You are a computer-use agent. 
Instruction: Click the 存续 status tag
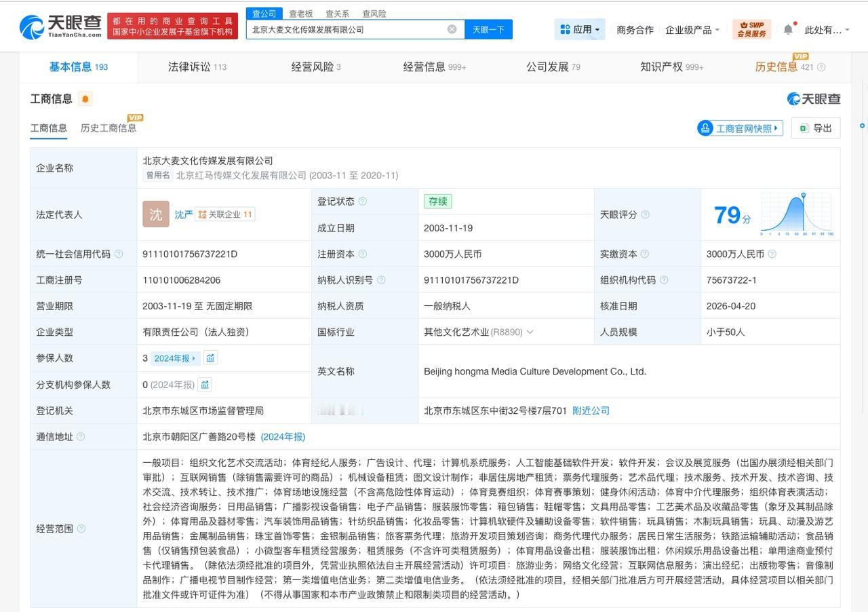[438, 202]
